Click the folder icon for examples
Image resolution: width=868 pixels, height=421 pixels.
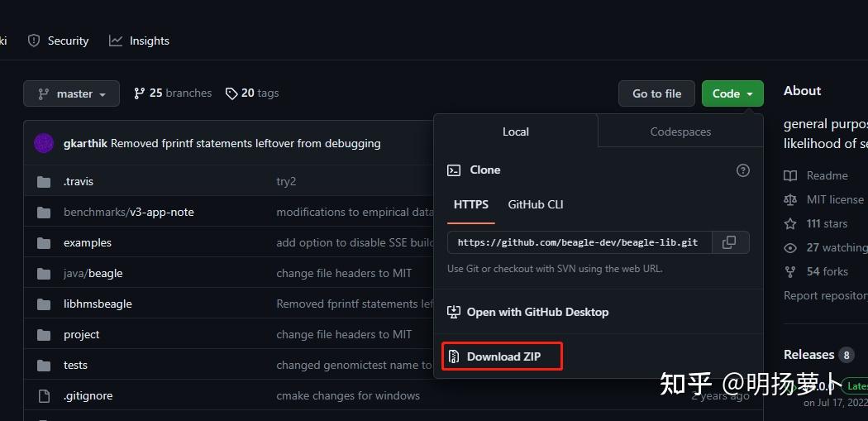pos(44,242)
